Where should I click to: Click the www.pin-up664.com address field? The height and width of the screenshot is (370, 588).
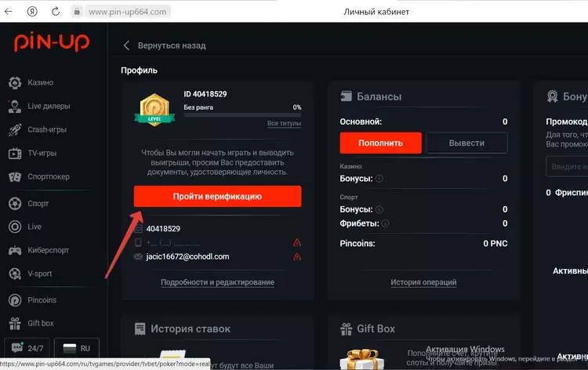(x=128, y=12)
